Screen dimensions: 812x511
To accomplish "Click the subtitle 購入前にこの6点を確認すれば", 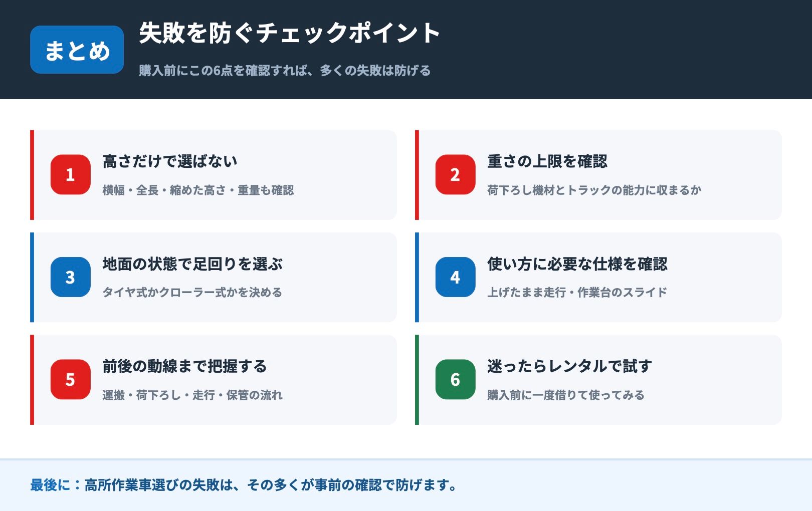I will click(224, 71).
